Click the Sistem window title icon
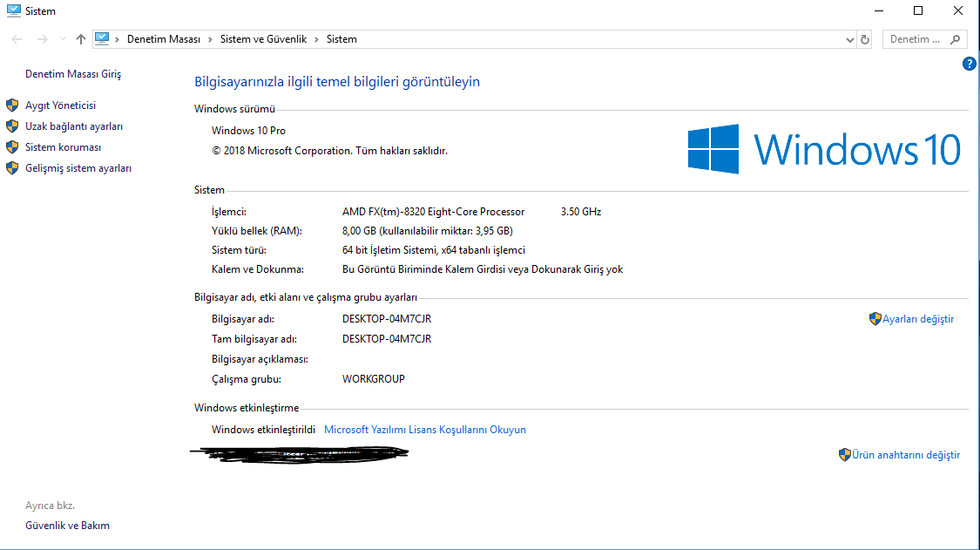Image resolution: width=980 pixels, height=550 pixels. [14, 10]
